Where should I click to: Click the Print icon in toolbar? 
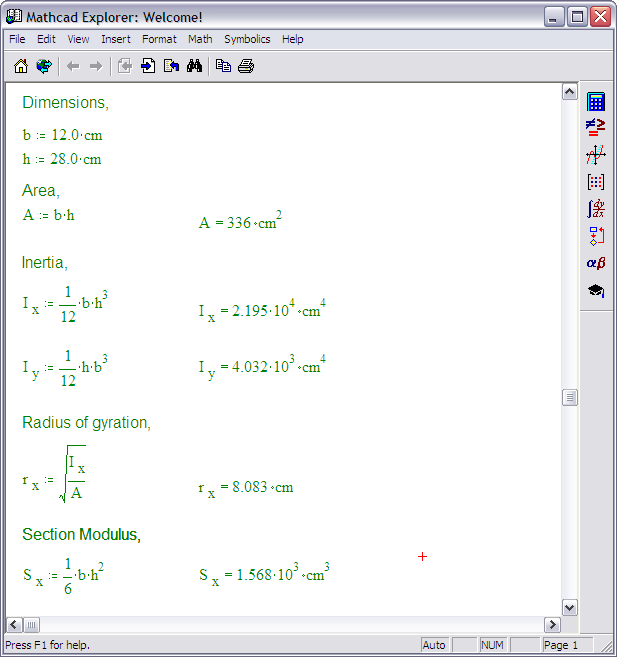coord(246,66)
